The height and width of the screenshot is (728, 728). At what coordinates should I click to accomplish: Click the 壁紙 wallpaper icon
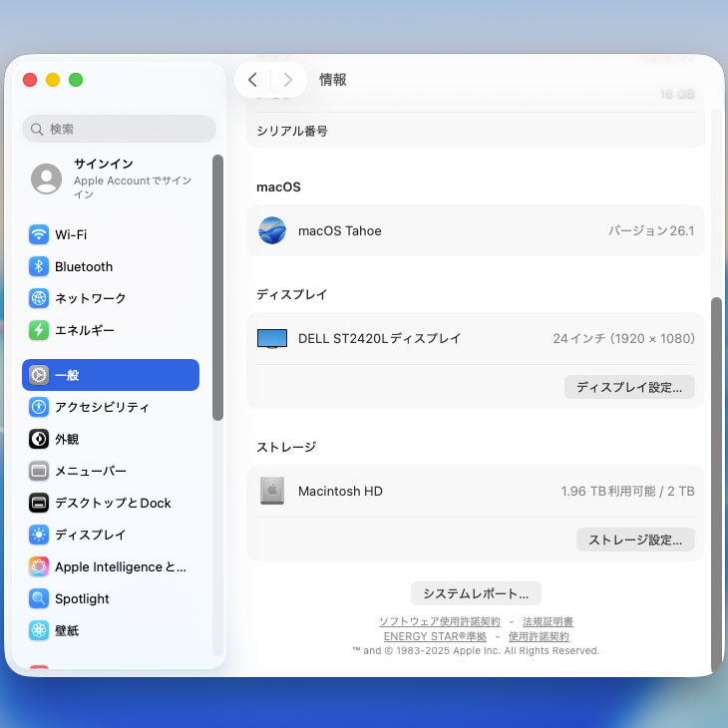(39, 630)
